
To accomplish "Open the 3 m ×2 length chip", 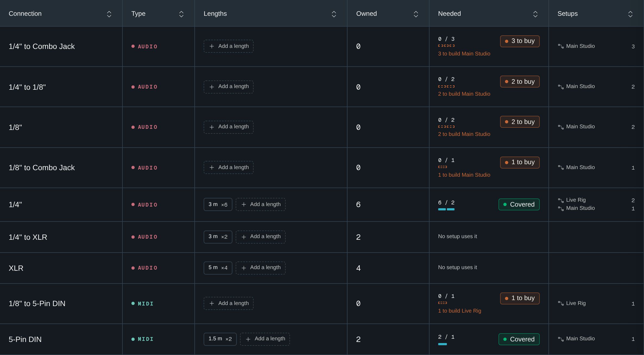I will click(x=218, y=237).
